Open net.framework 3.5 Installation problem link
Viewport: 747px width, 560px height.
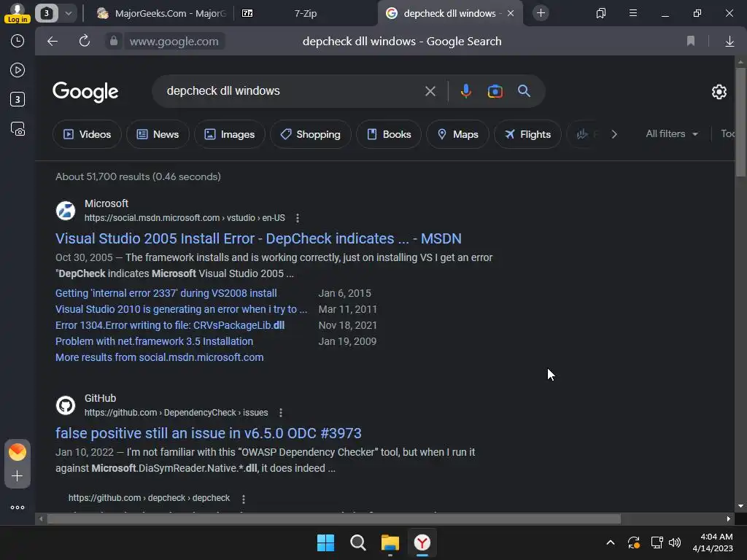pyautogui.click(x=154, y=341)
